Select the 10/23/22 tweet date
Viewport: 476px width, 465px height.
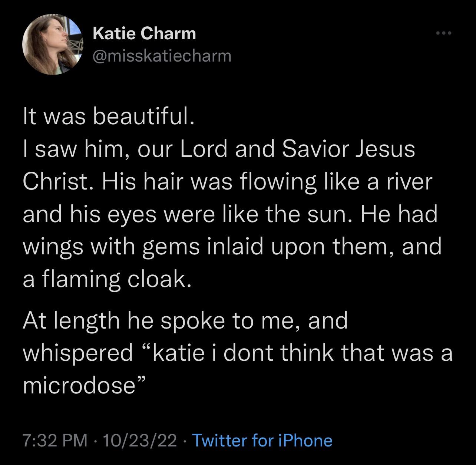click(x=140, y=440)
